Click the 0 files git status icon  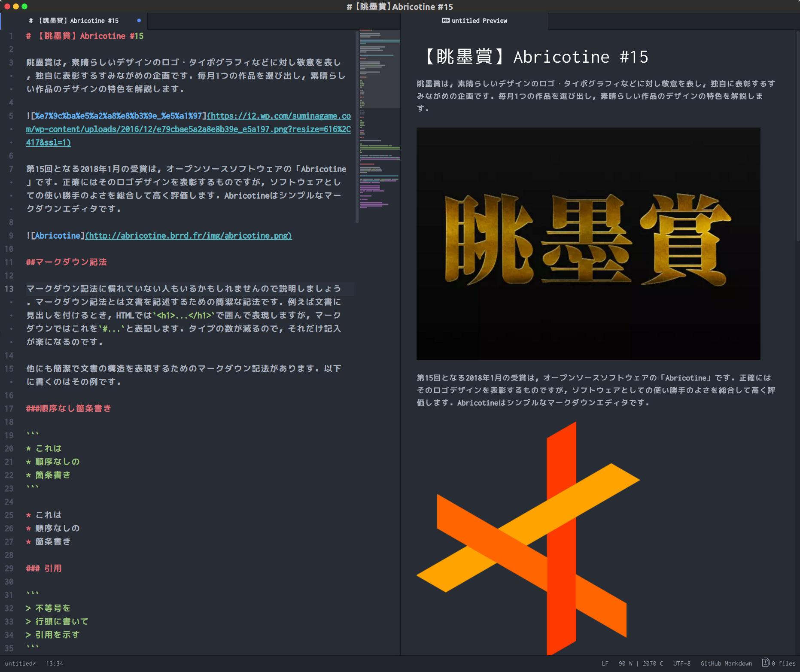coord(779,663)
